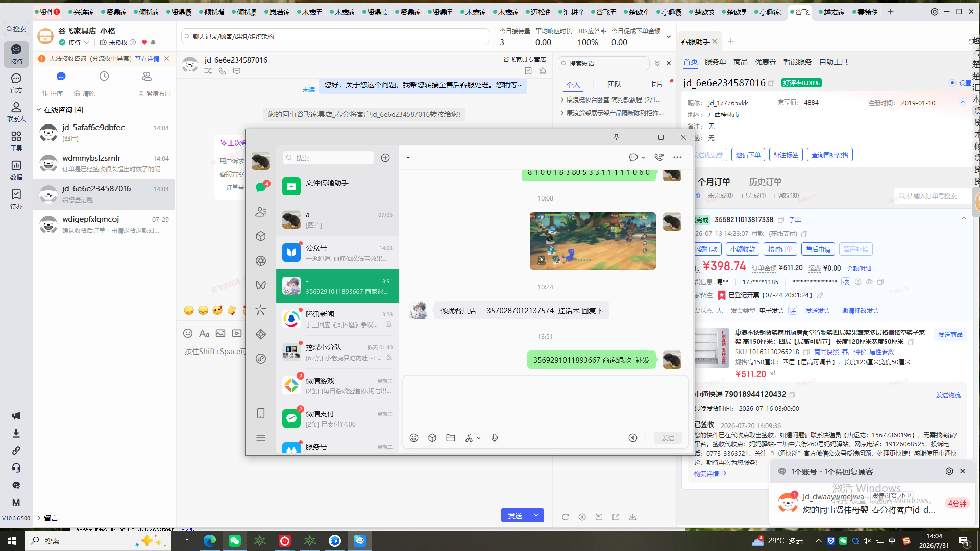The height and width of the screenshot is (551, 980).
Task: Open the 团队 quick-phrase tab
Action: coord(614,84)
